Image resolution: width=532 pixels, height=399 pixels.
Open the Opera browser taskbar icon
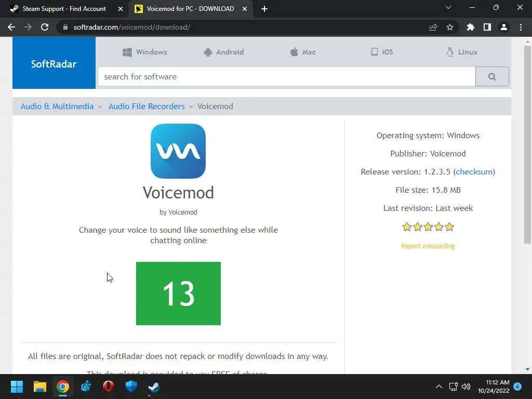108,387
